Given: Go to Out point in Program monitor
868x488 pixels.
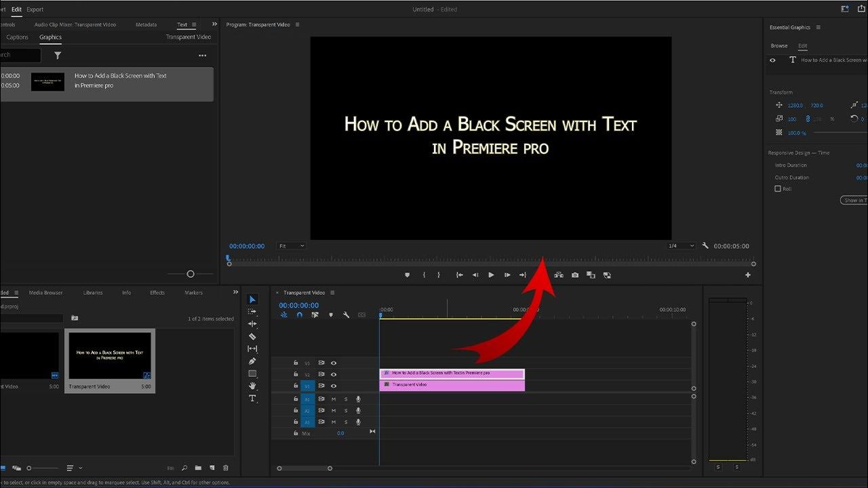Looking at the screenshot, I should point(523,275).
